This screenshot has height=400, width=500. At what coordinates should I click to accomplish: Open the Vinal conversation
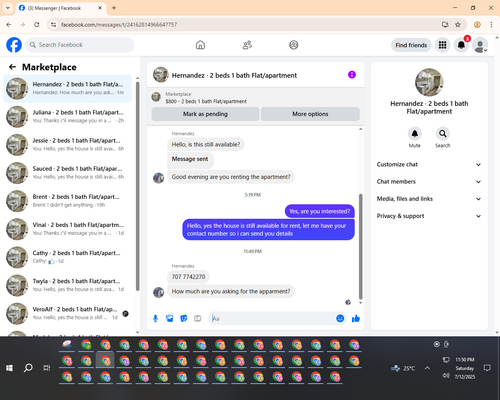[x=67, y=229]
